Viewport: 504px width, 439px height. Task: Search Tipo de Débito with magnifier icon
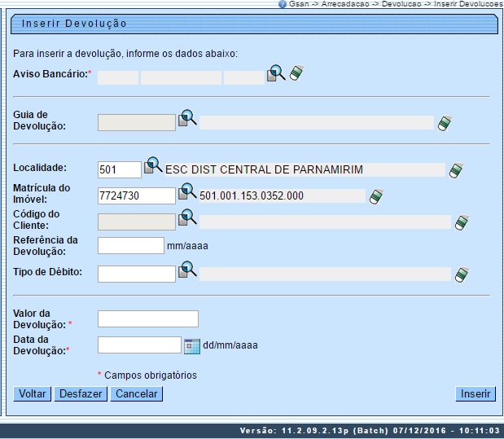(x=187, y=270)
